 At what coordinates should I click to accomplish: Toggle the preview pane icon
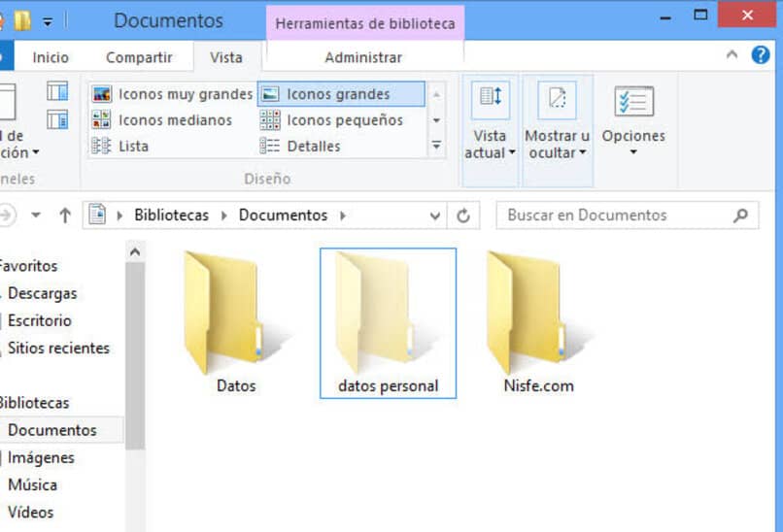click(57, 91)
